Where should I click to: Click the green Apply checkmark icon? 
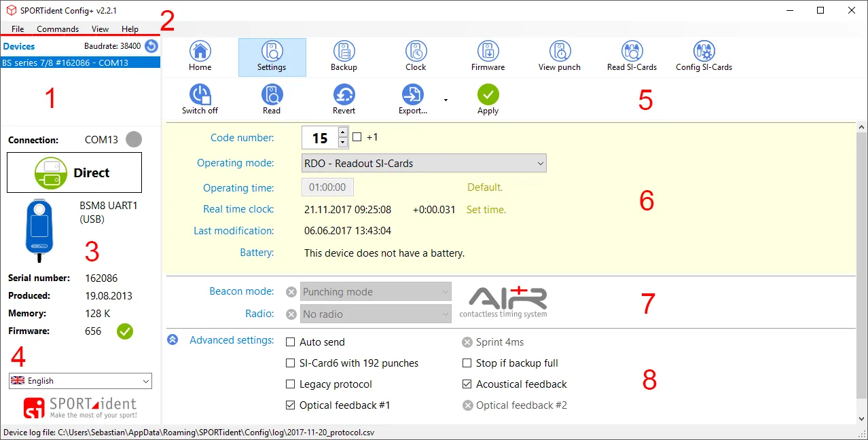488,94
